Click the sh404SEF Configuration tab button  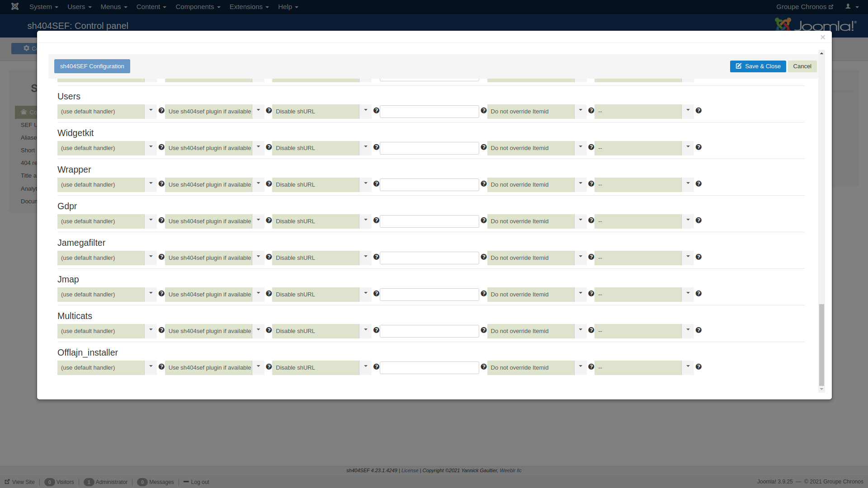pyautogui.click(x=92, y=66)
